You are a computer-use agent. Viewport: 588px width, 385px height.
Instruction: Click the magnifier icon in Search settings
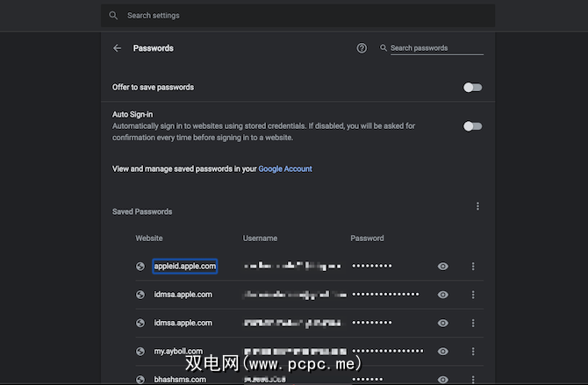click(x=113, y=16)
